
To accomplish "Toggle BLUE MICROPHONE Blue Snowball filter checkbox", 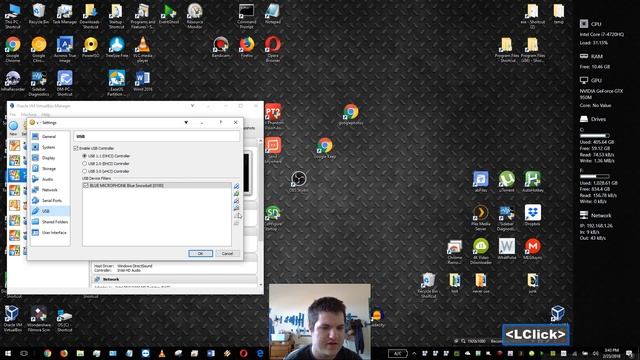I will 86,185.
